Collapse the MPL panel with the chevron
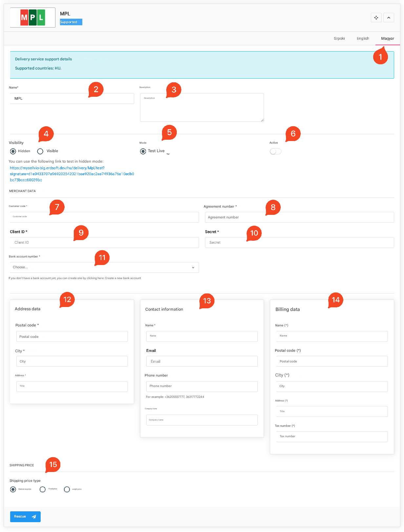The height and width of the screenshot is (532, 404). coord(389,18)
